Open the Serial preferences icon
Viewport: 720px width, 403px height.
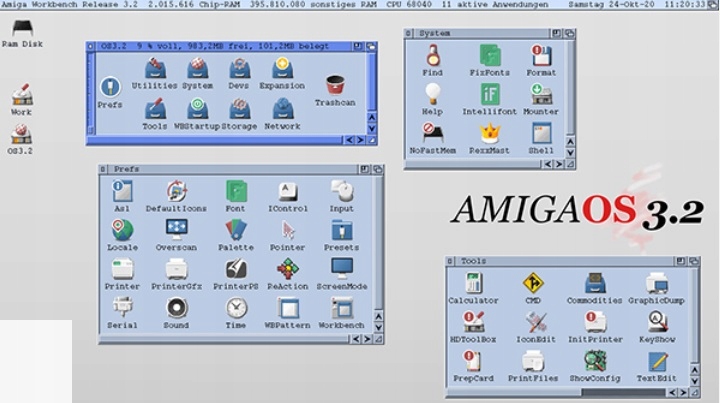click(122, 308)
